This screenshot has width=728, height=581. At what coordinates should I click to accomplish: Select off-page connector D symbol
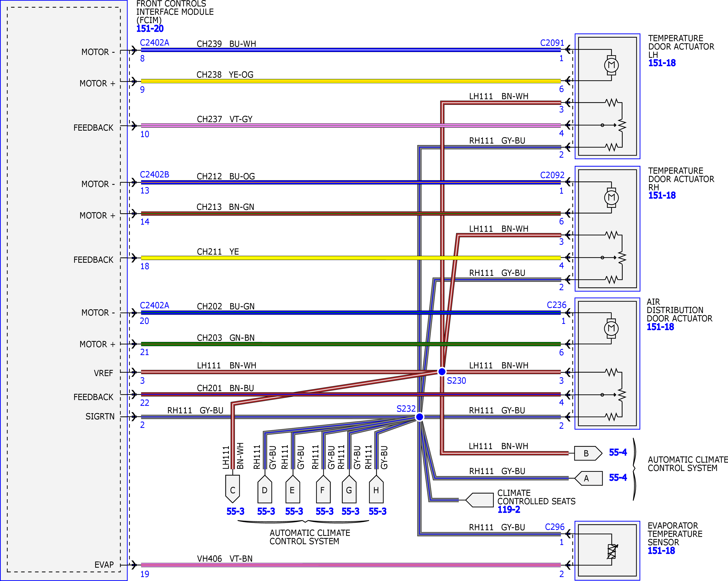(265, 489)
